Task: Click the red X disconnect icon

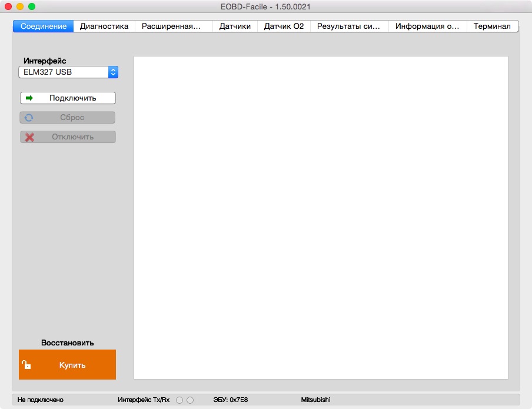Action: click(x=29, y=137)
